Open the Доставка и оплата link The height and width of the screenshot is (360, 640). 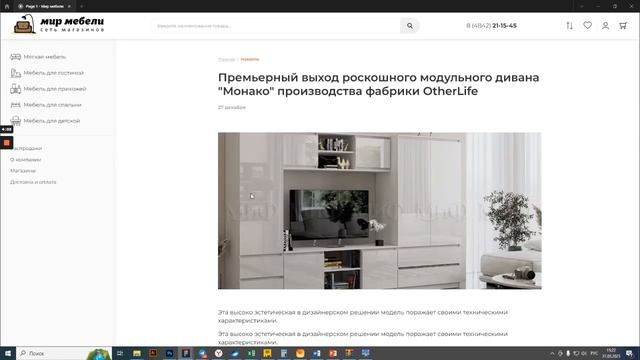tap(33, 182)
